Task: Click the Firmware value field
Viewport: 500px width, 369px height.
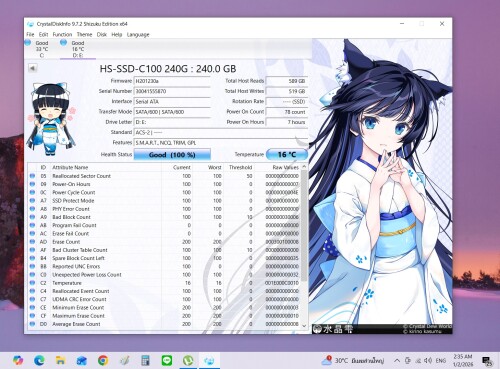Action: pyautogui.click(x=172, y=81)
